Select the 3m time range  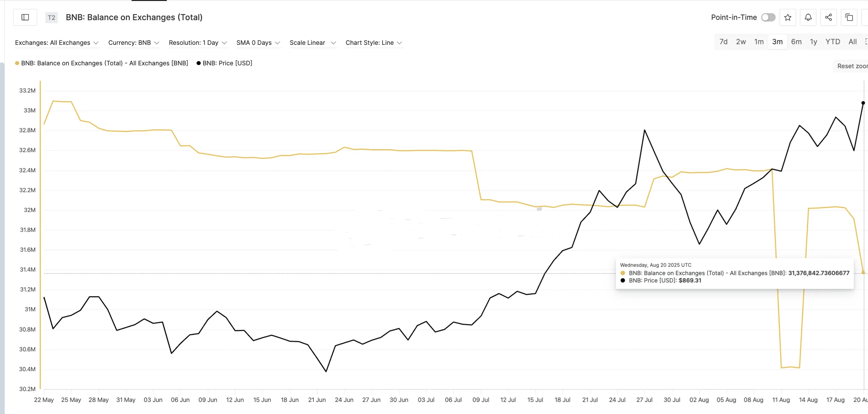[x=777, y=42]
